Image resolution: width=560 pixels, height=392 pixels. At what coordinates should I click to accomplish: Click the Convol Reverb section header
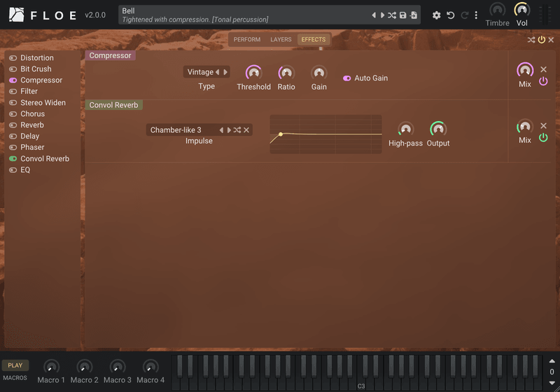[113, 105]
